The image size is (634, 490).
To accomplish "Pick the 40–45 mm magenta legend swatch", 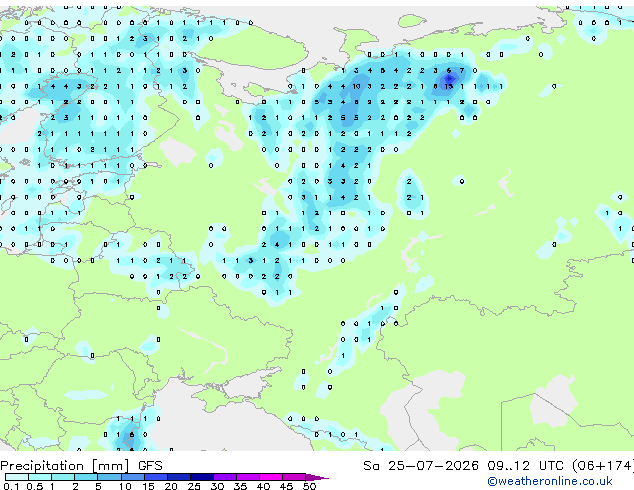I will [x=271, y=477].
